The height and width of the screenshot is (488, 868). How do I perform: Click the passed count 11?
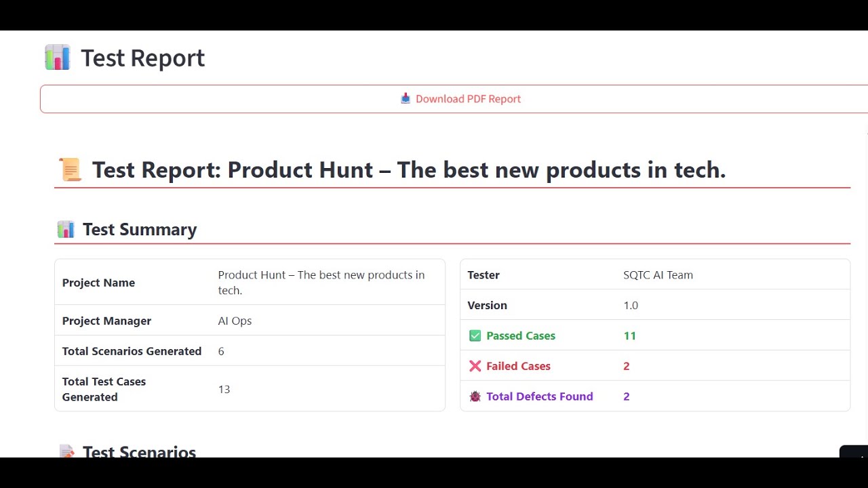[629, 335]
